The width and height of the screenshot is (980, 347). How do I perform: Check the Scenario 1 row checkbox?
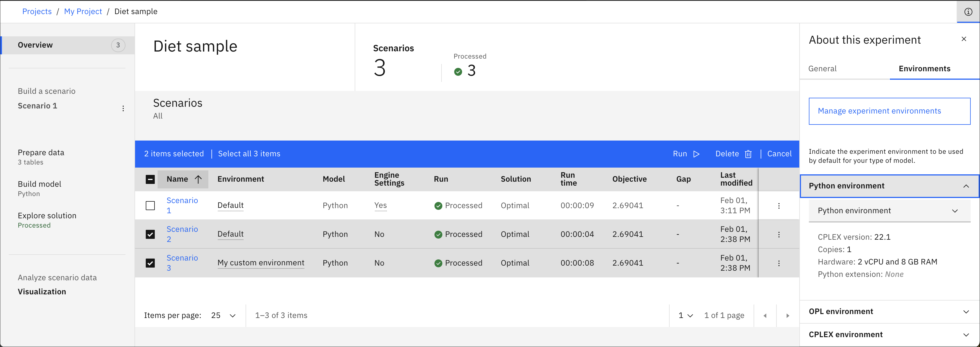pos(150,206)
